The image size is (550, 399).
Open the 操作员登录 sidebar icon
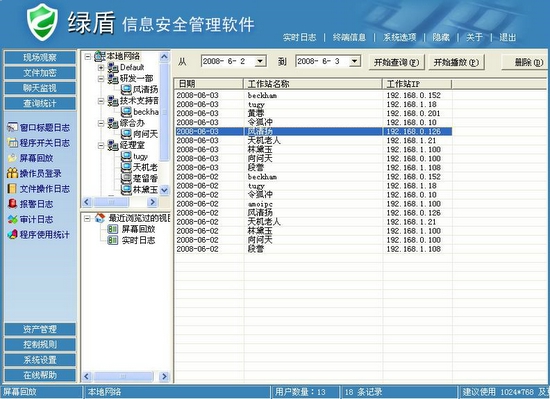pyautogui.click(x=12, y=173)
